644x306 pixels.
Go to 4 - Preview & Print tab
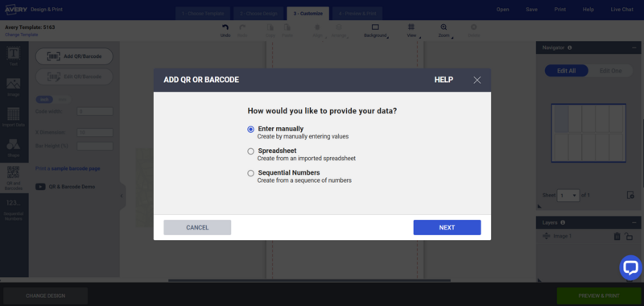(357, 14)
